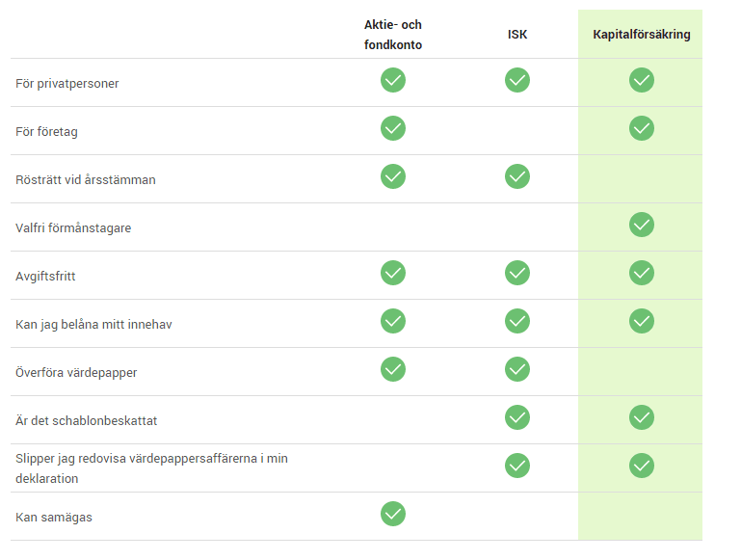Select the ISK column header
Viewport: 741px width, 560px height.
point(517,35)
